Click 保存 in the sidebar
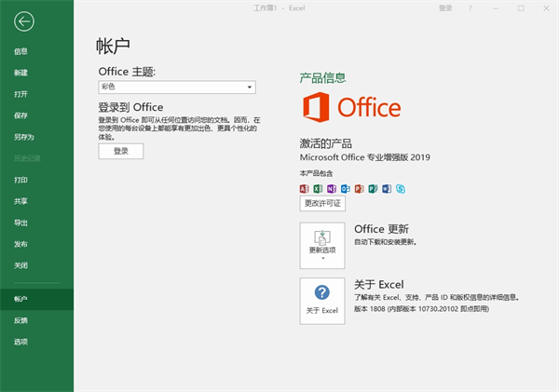The width and height of the screenshot is (559, 392). click(x=20, y=115)
